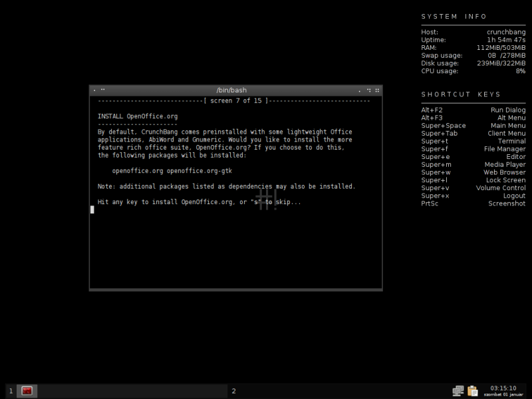Open the network monitor tray icon

(458, 391)
